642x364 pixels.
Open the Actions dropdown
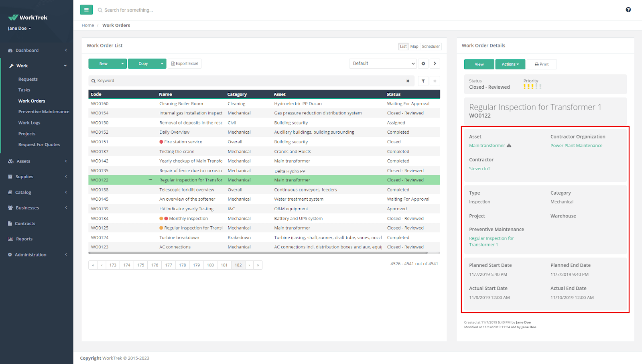click(510, 64)
